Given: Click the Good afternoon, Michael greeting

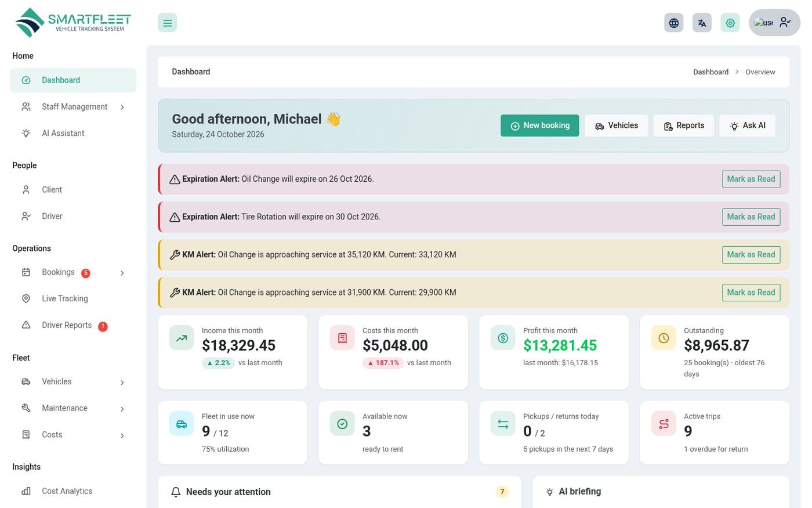Looking at the screenshot, I should pos(256,119).
